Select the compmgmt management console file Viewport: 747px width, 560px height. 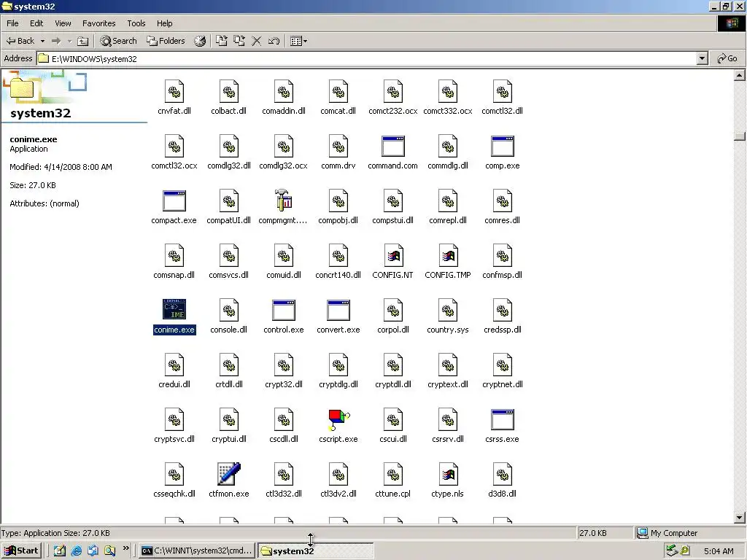point(283,201)
